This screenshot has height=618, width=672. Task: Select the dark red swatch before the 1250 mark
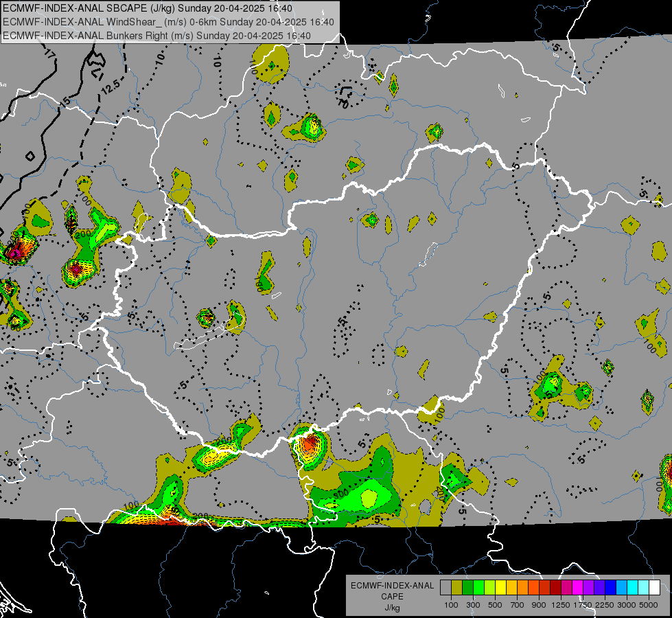point(556,588)
